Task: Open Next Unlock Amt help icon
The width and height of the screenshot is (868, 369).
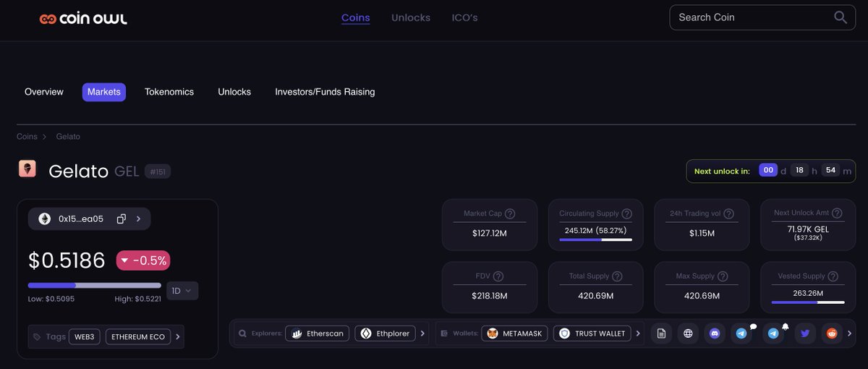Action: click(x=838, y=213)
